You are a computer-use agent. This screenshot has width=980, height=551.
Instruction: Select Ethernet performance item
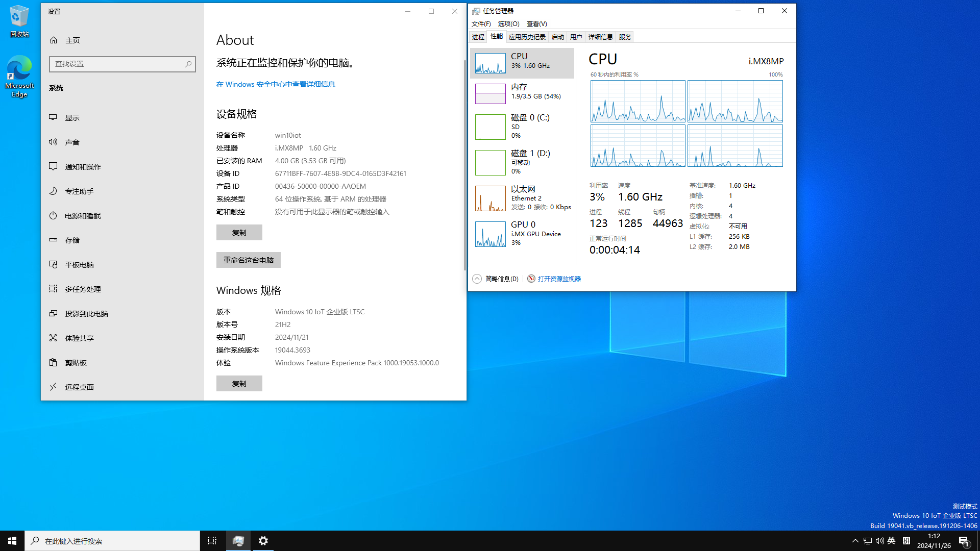pos(522,198)
